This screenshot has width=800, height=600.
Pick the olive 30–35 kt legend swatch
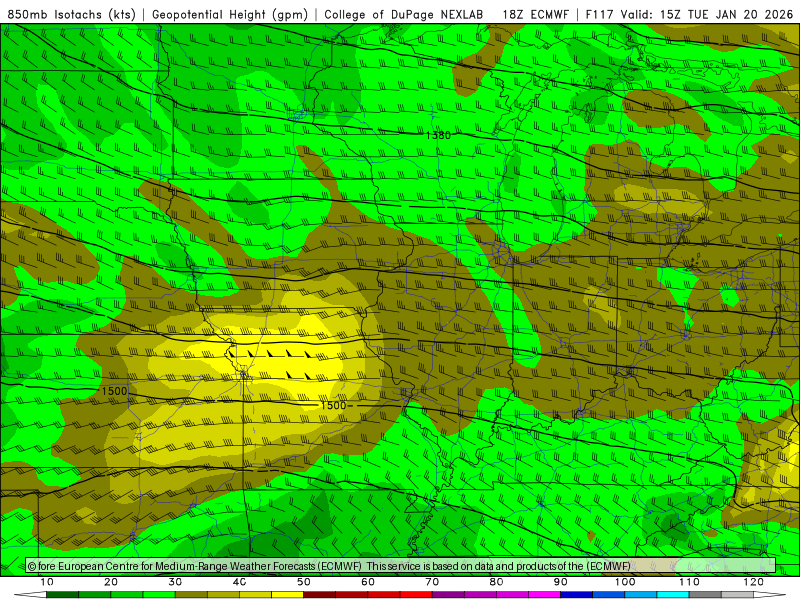tap(191, 595)
